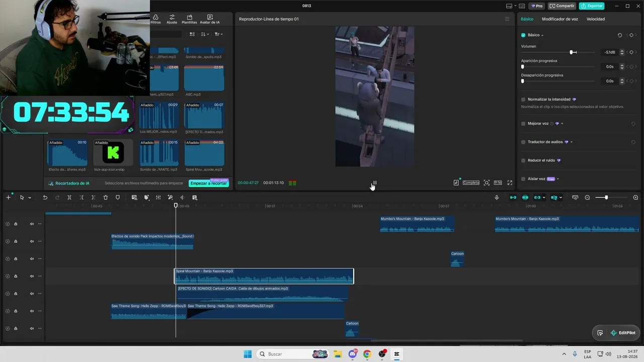The image size is (644, 362).
Task: Select the pointer selection tool
Action: pos(22,198)
